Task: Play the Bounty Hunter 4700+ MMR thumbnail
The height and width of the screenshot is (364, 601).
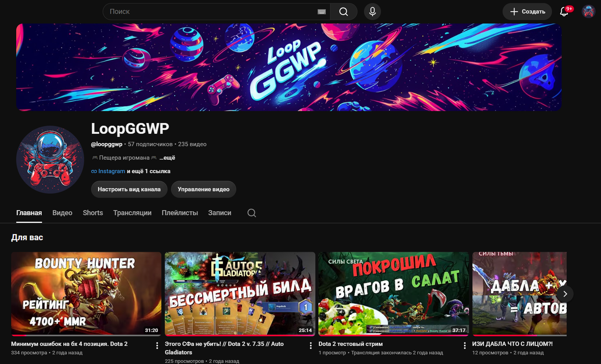Action: (x=86, y=294)
